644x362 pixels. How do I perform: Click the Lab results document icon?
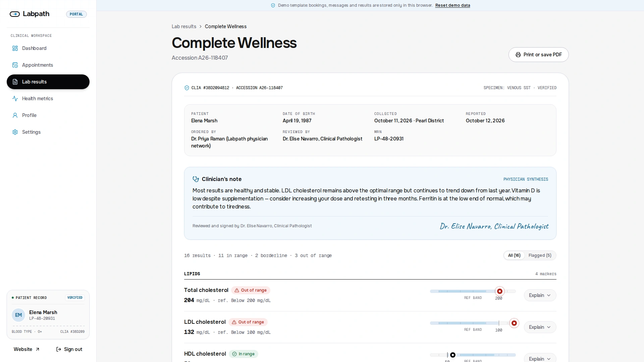pyautogui.click(x=15, y=82)
